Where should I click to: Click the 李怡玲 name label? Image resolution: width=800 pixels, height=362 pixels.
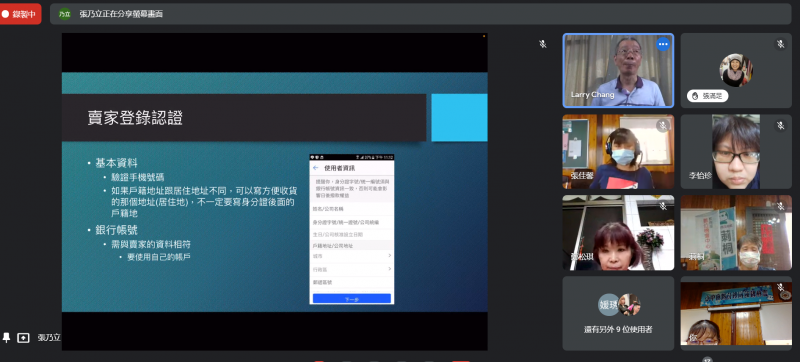click(x=700, y=175)
